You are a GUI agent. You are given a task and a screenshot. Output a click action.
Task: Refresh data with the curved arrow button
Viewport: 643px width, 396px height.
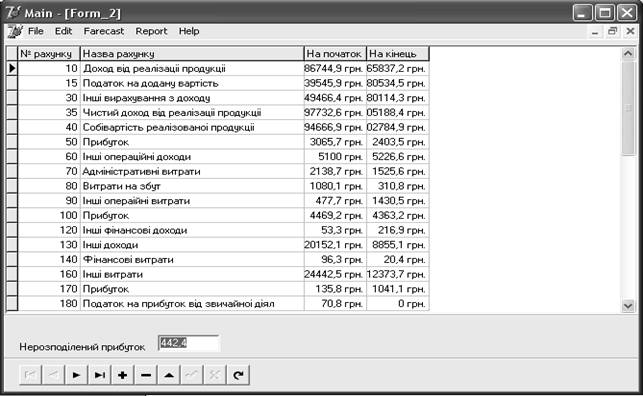pos(238,375)
